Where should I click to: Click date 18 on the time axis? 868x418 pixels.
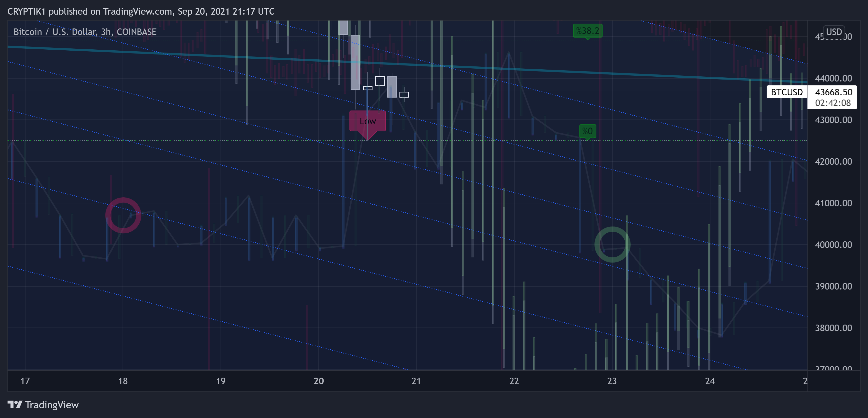[123, 381]
